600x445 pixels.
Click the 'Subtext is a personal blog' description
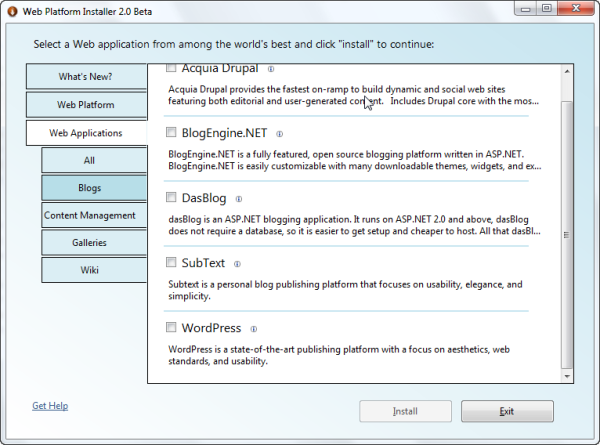(345, 290)
